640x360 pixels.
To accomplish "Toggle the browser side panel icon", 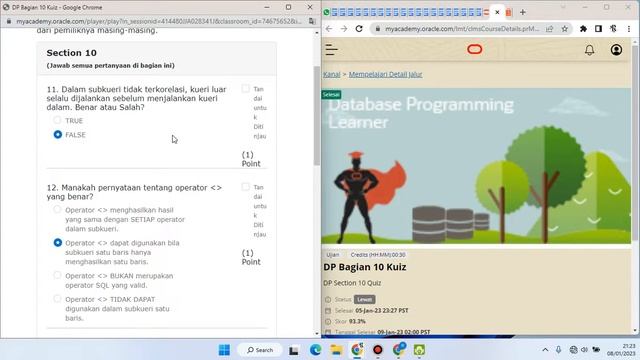I will coord(598,29).
